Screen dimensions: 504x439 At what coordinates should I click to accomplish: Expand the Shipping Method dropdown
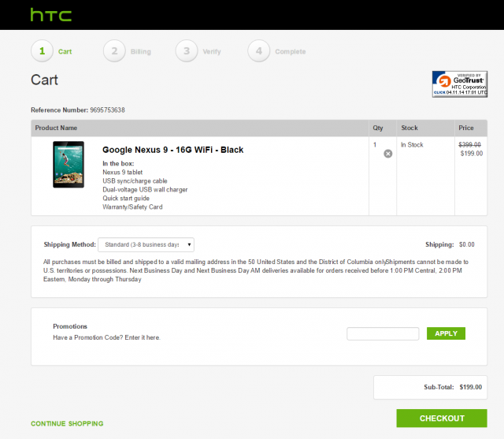coord(146,245)
